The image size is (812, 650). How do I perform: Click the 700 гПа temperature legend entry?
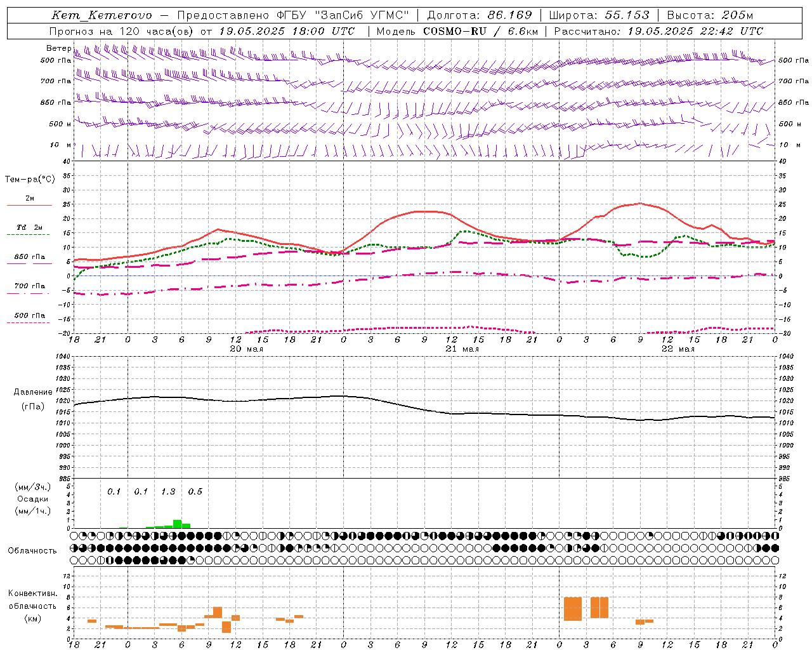click(x=29, y=286)
